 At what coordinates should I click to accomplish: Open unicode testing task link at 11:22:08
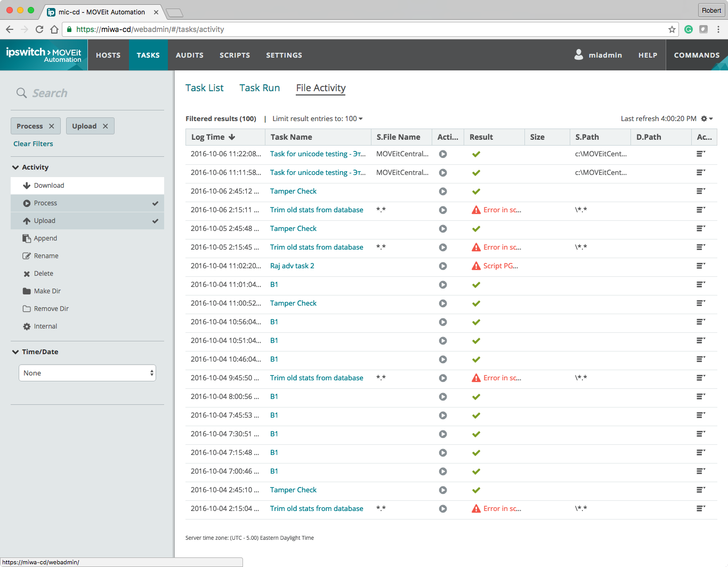318,154
